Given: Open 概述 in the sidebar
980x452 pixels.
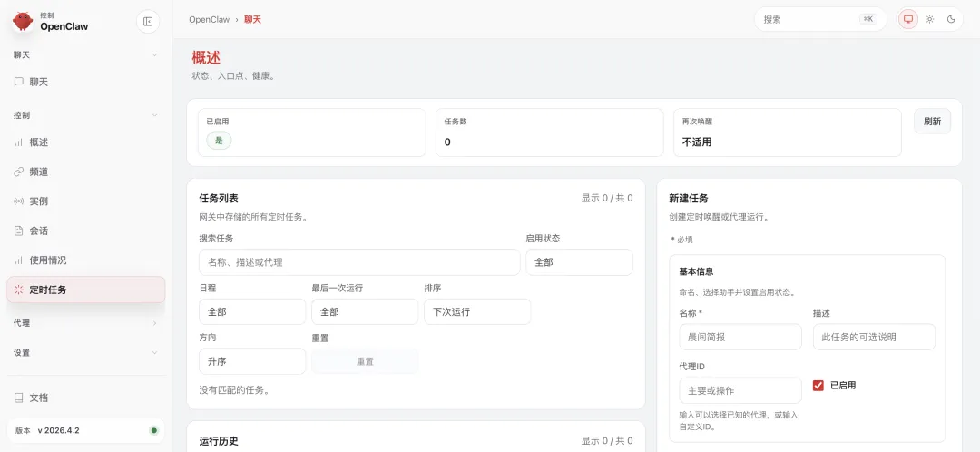Looking at the screenshot, I should tap(86, 142).
